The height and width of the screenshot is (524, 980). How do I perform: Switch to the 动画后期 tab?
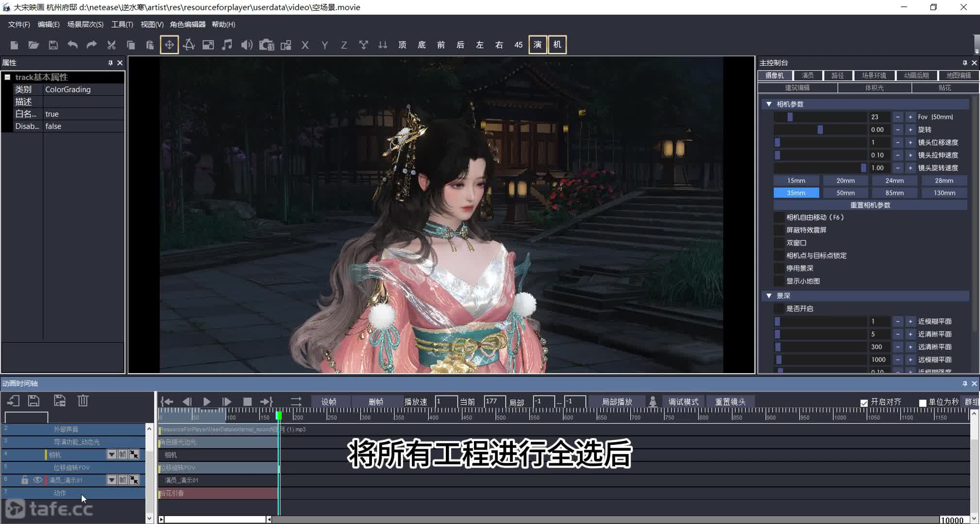(x=916, y=75)
